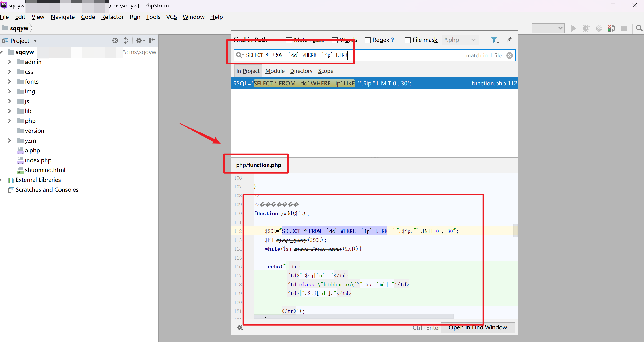Image resolution: width=644 pixels, height=342 pixels.
Task: Open the Code menu
Action: 88,17
